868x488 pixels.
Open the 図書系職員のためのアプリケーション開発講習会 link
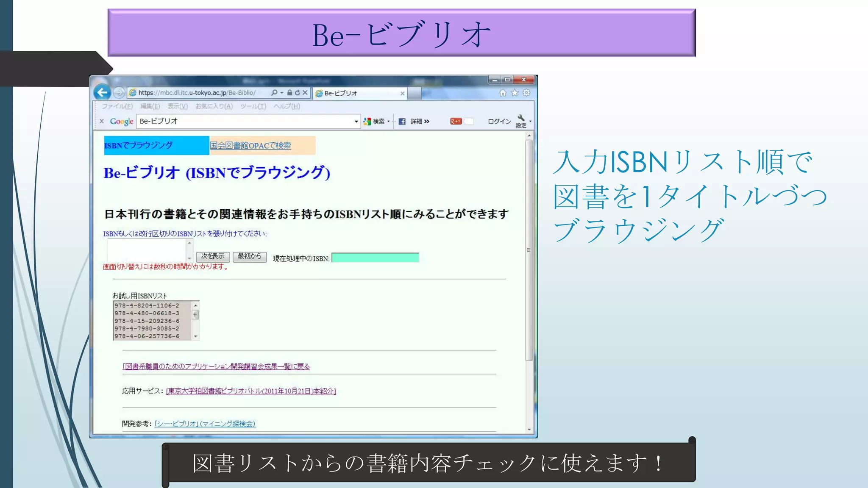[x=216, y=367]
